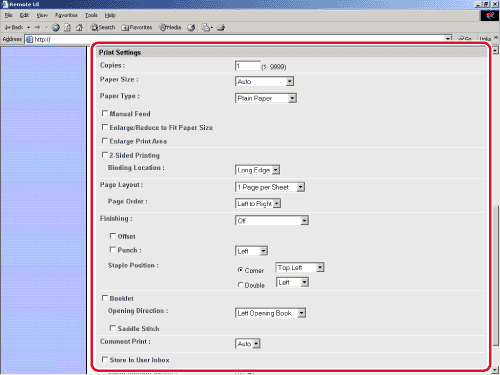Open the Corner staple Top Left dropdown
500x375 pixels.
(300, 267)
